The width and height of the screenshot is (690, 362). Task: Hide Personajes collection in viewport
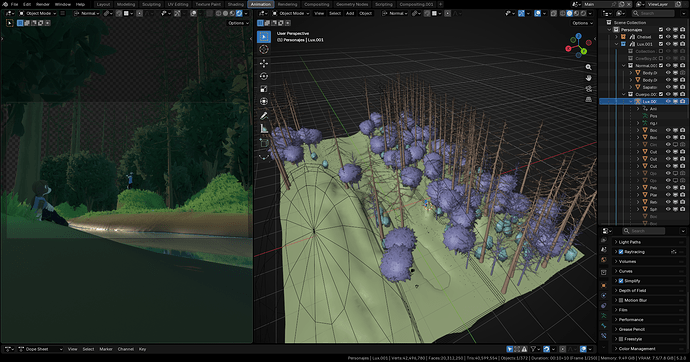(668, 29)
